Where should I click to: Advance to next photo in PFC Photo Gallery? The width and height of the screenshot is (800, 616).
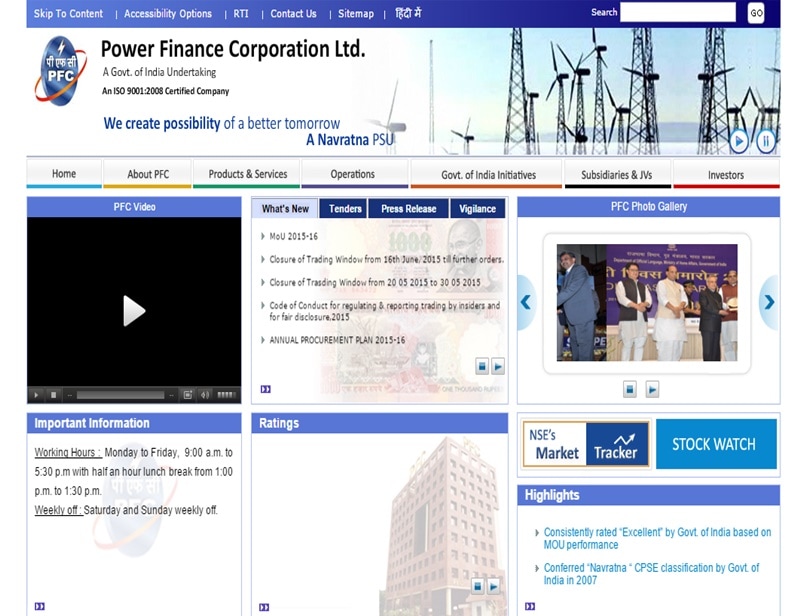pos(768,302)
